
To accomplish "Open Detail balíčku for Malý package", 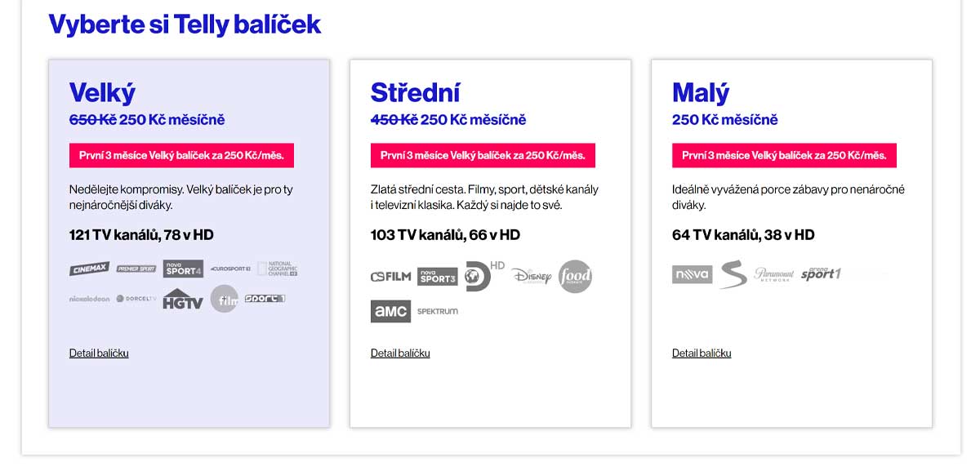I will point(702,353).
